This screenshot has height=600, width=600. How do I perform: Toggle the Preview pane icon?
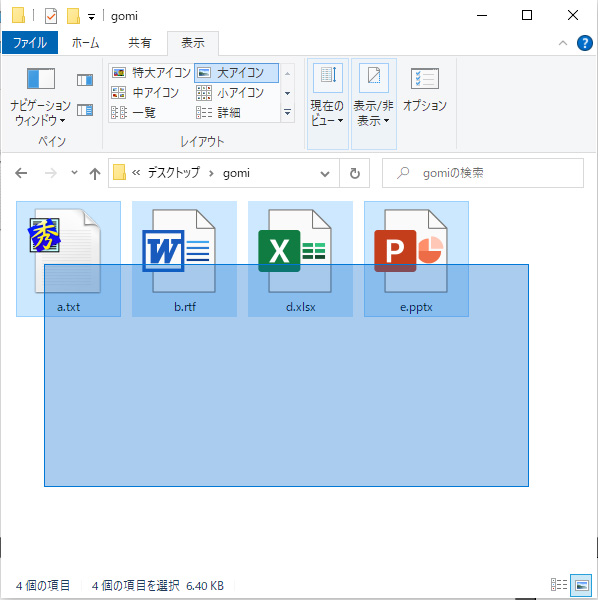pos(85,80)
